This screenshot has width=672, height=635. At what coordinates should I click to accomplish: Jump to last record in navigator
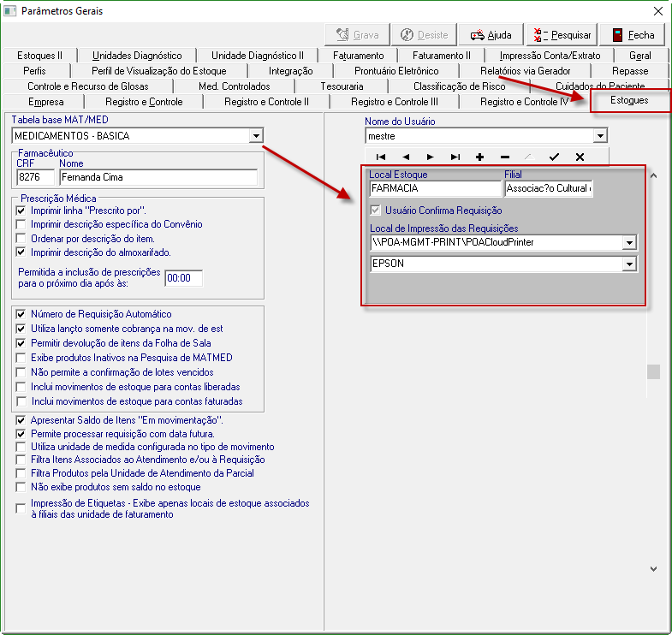[455, 157]
